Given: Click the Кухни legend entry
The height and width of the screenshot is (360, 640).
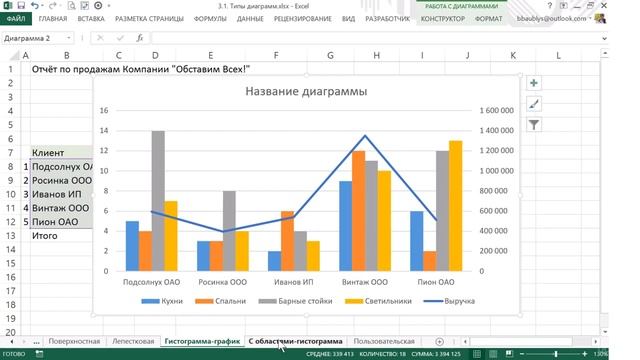Looking at the screenshot, I should (x=162, y=301).
